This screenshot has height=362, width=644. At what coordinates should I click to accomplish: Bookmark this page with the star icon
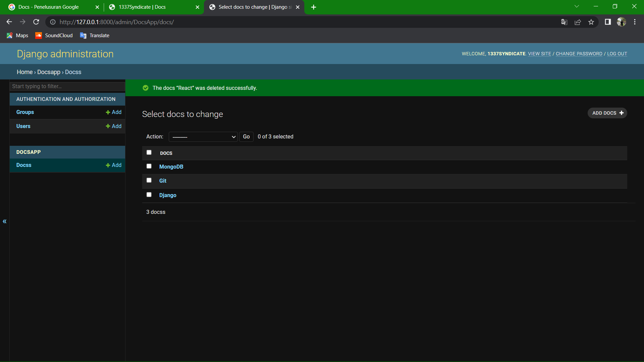pyautogui.click(x=591, y=22)
